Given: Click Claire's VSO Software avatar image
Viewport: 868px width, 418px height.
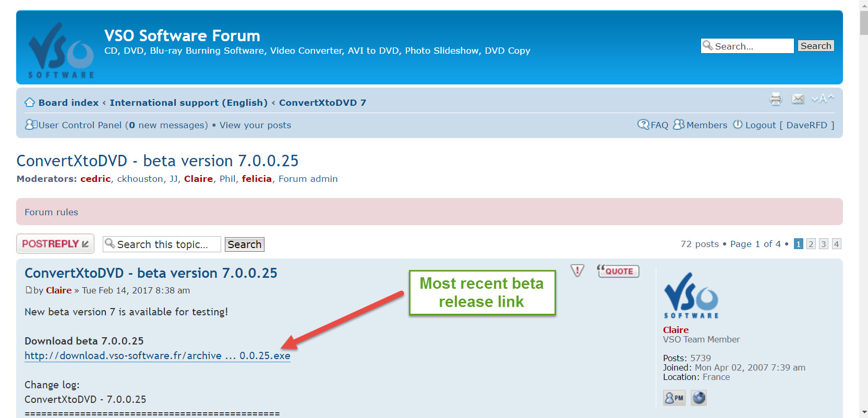Looking at the screenshot, I should pyautogui.click(x=691, y=296).
